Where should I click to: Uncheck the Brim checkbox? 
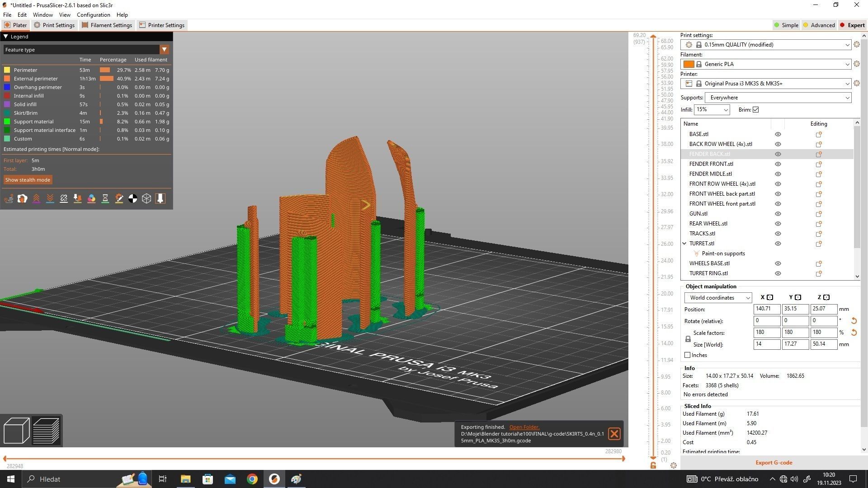(x=755, y=110)
